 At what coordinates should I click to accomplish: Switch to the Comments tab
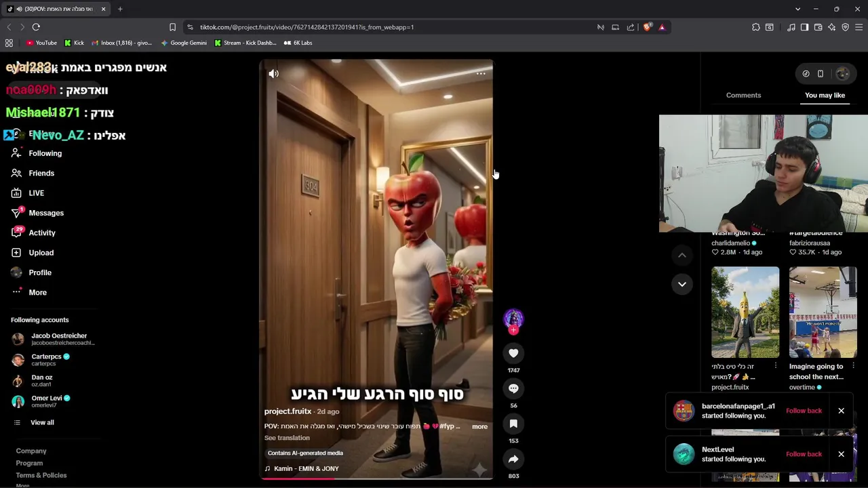743,95
